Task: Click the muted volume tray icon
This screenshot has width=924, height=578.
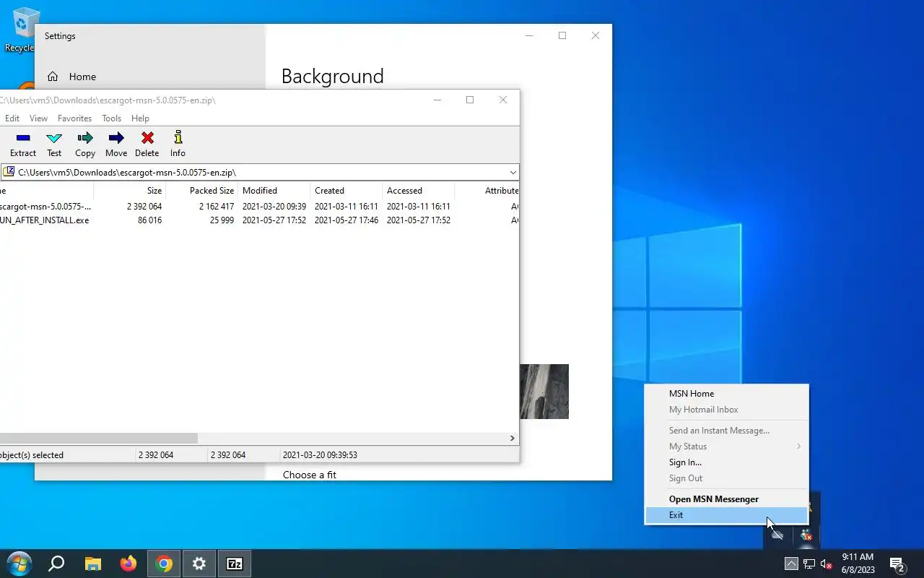Action: [x=827, y=564]
